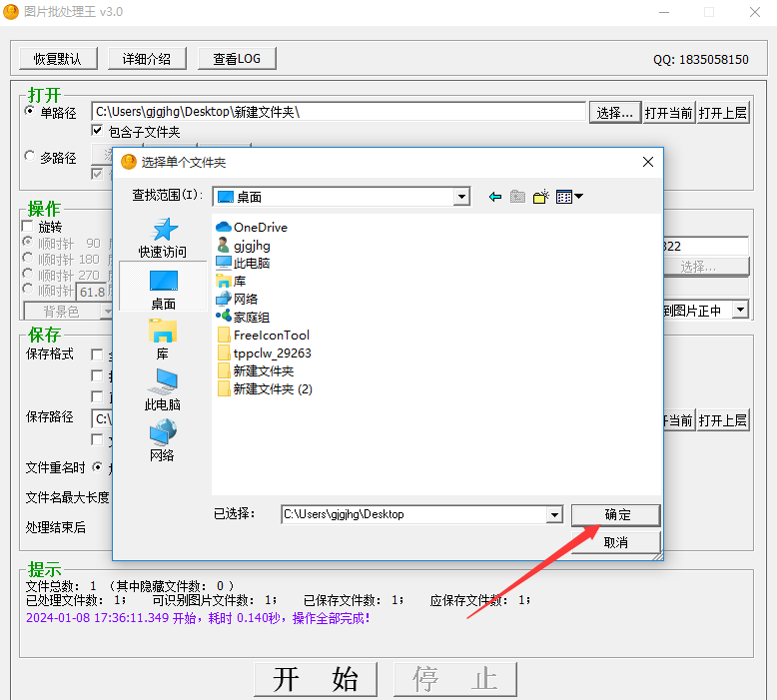Click 确定 button in dialog

click(x=615, y=514)
